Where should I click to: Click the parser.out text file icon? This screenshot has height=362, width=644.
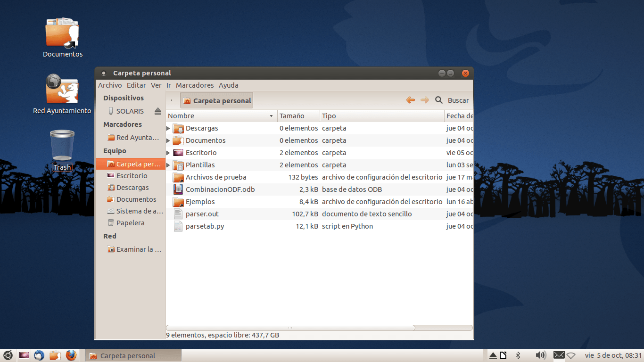[x=178, y=214]
